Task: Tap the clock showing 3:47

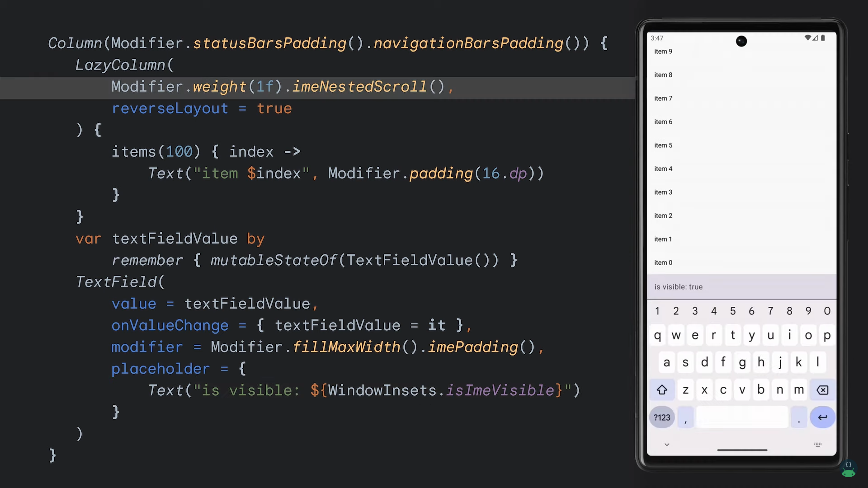Action: [x=656, y=38]
